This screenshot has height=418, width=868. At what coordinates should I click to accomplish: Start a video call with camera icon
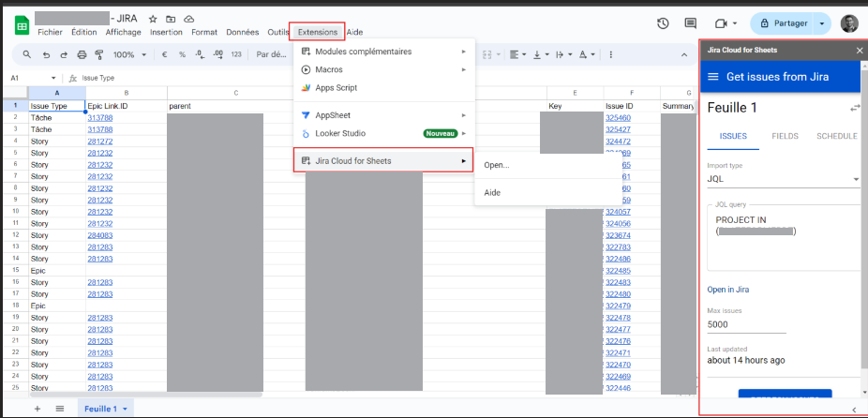pyautogui.click(x=720, y=23)
